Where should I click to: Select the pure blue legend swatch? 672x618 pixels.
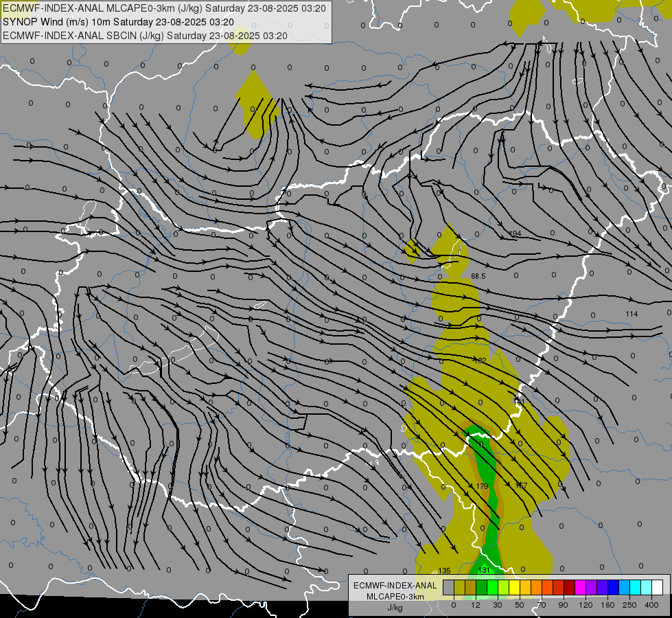coord(614,587)
